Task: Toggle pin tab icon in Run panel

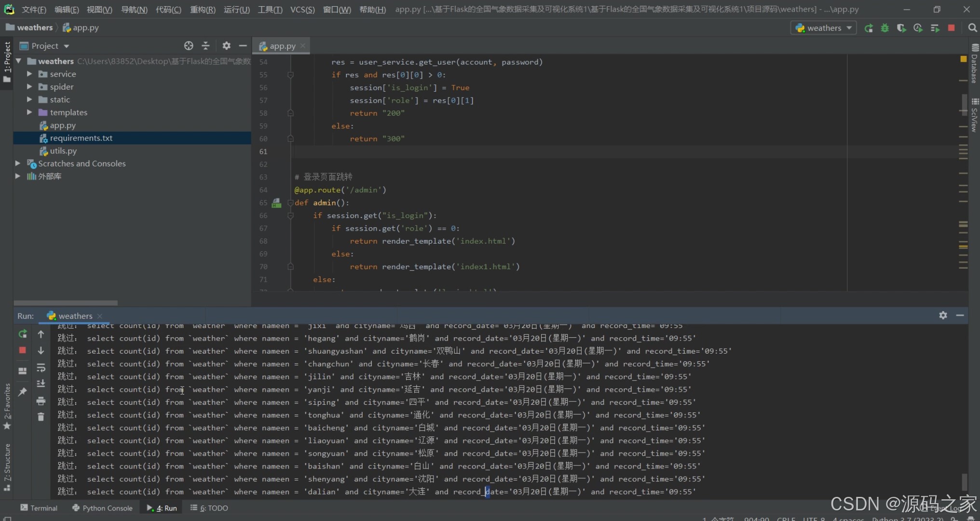Action: coord(22,392)
